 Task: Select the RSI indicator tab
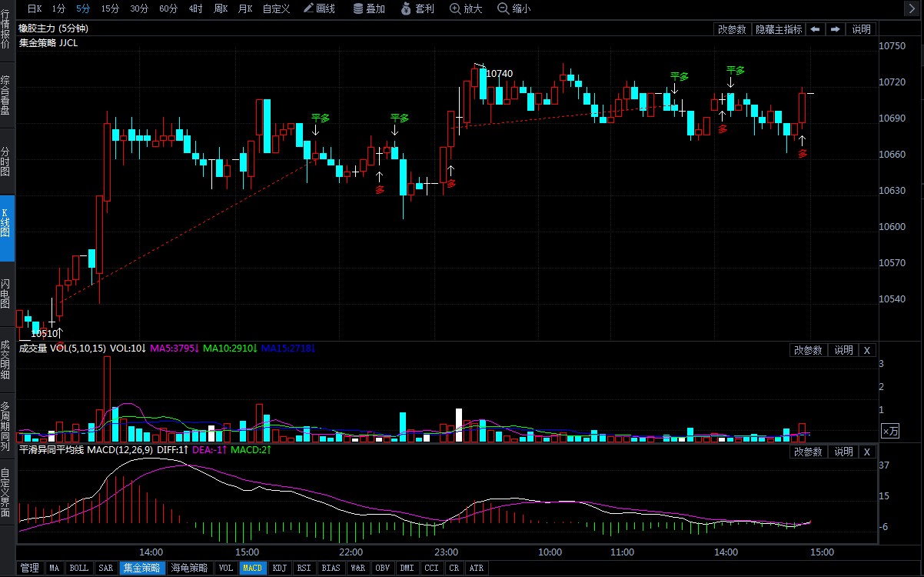304,569
